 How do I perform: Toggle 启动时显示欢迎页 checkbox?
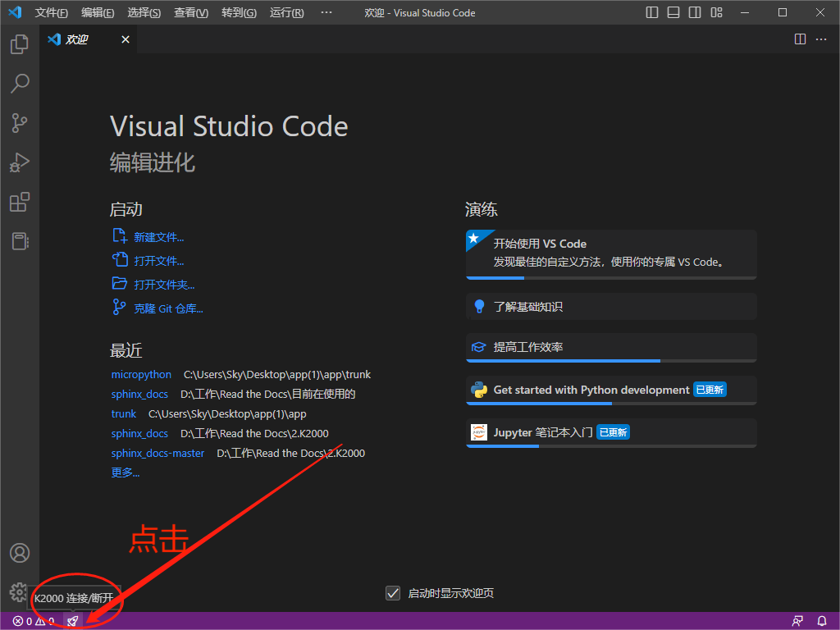coord(393,593)
